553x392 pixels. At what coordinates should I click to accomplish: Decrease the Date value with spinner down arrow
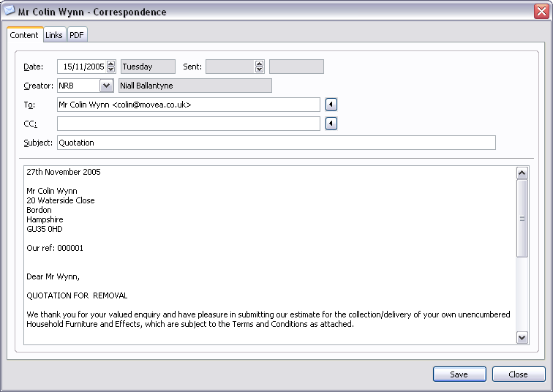pyautogui.click(x=110, y=69)
